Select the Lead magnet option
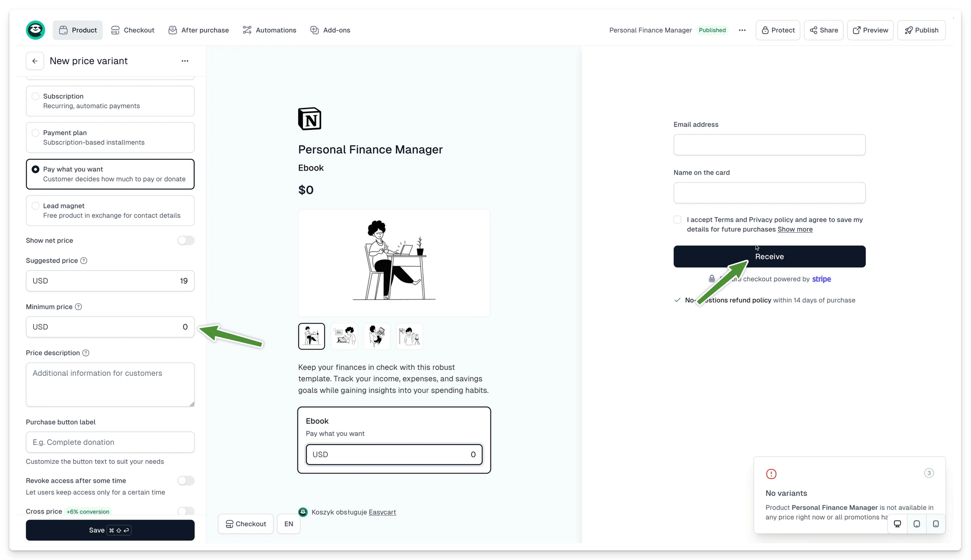Screen dimensions: 971x560 point(110,211)
